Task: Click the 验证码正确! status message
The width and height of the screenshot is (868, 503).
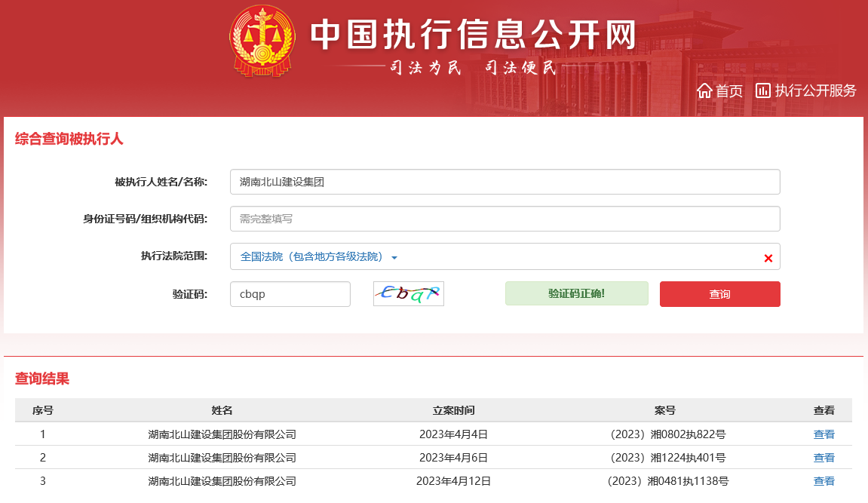Action: click(576, 293)
